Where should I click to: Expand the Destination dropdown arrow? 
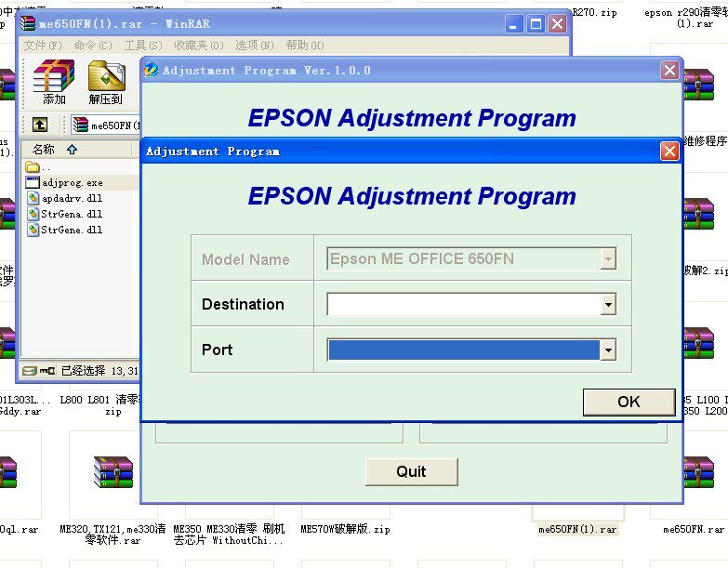(608, 304)
